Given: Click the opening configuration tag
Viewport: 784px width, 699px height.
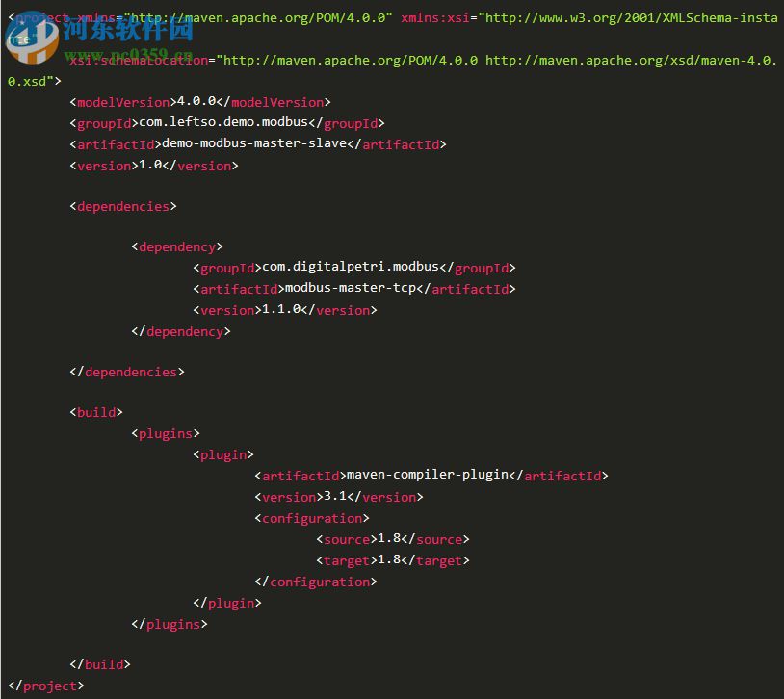Looking at the screenshot, I should (312, 519).
